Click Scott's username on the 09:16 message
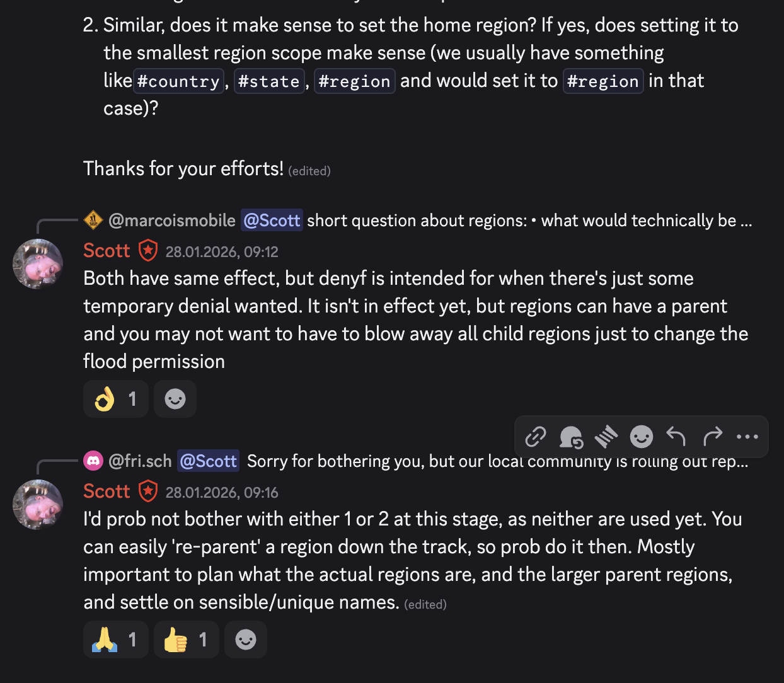Image resolution: width=784 pixels, height=683 pixels. point(107,491)
